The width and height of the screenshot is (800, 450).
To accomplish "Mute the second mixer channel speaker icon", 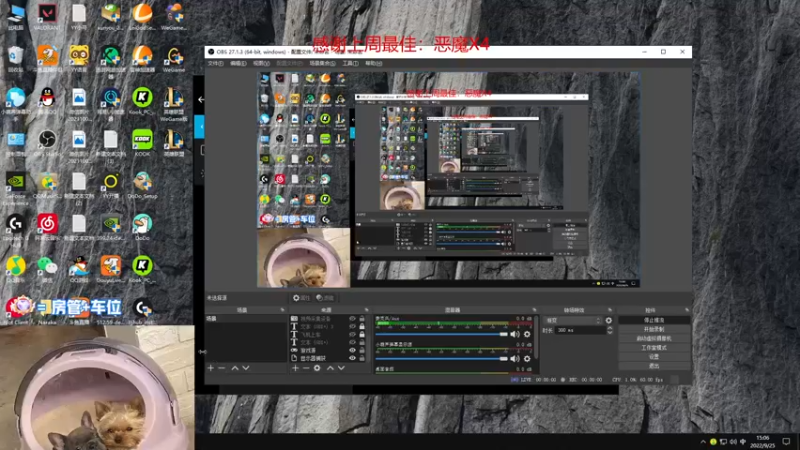I will [515, 359].
